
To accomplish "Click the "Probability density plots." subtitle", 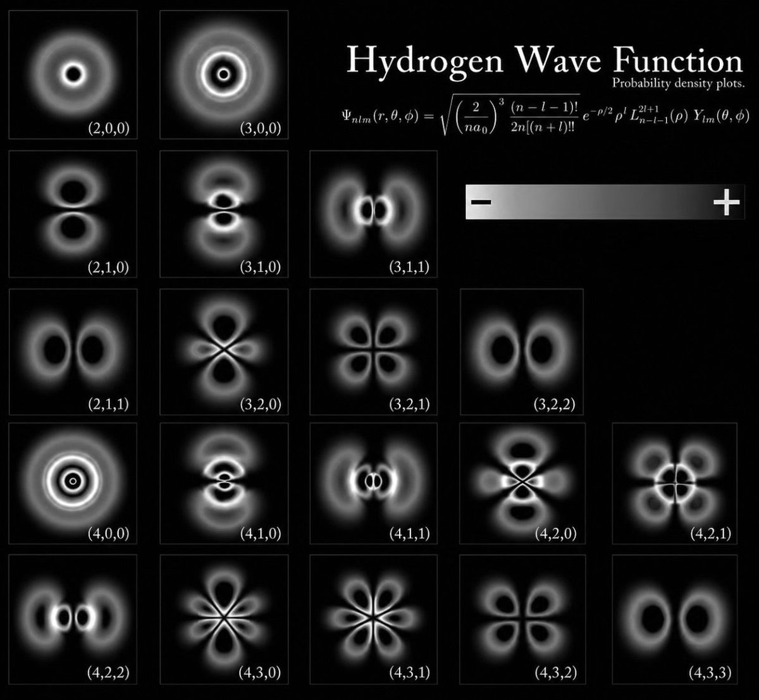I will (677, 83).
